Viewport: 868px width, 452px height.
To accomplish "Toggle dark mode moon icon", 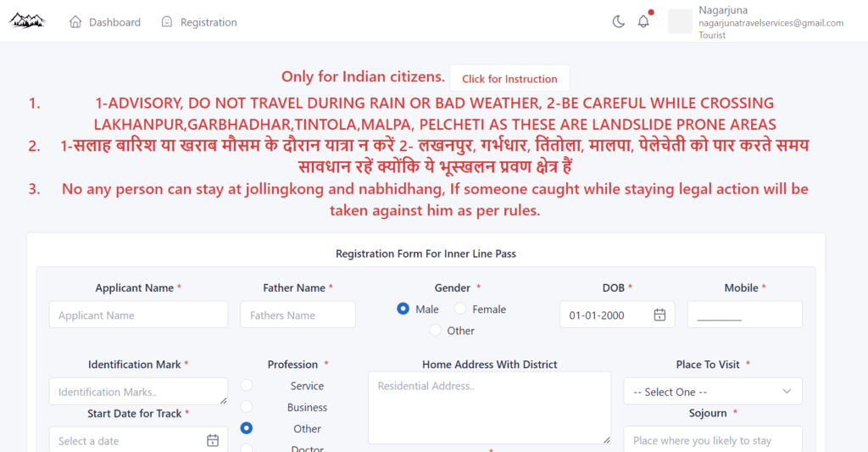I will coord(618,21).
